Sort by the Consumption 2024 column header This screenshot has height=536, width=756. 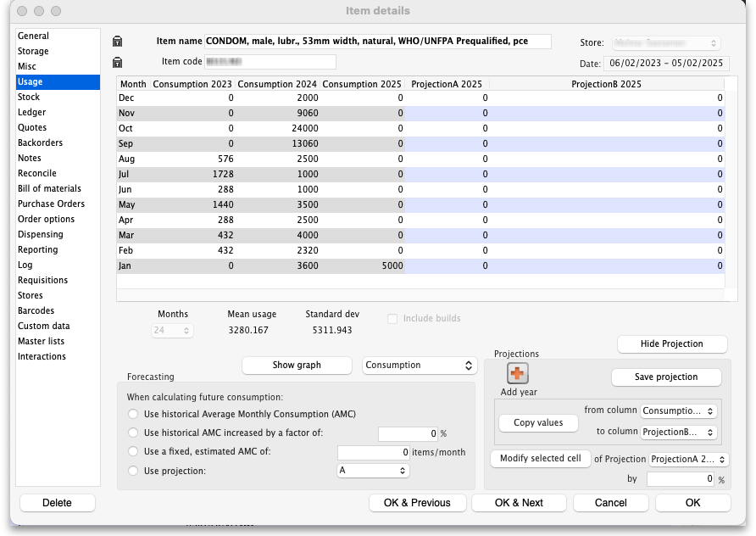pos(277,85)
